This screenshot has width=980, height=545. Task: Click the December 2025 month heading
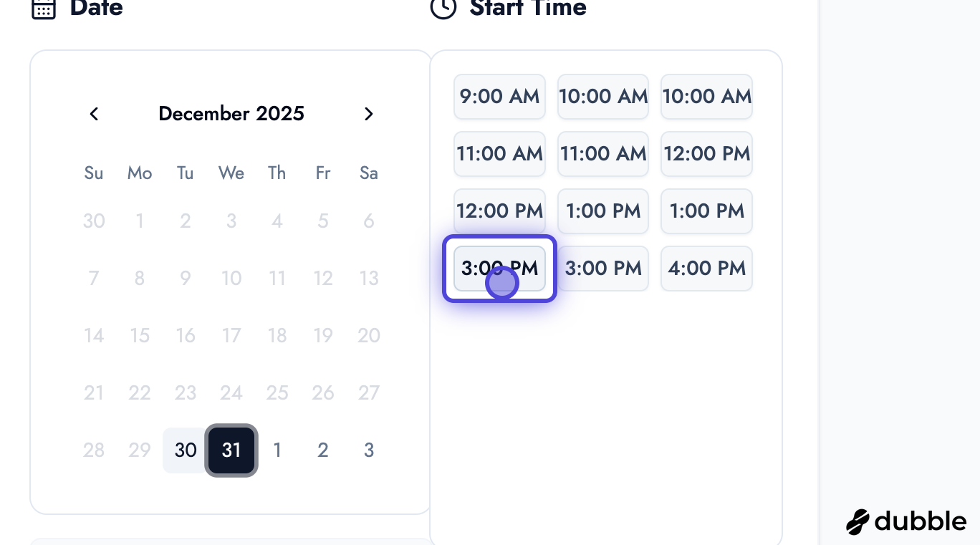(231, 114)
